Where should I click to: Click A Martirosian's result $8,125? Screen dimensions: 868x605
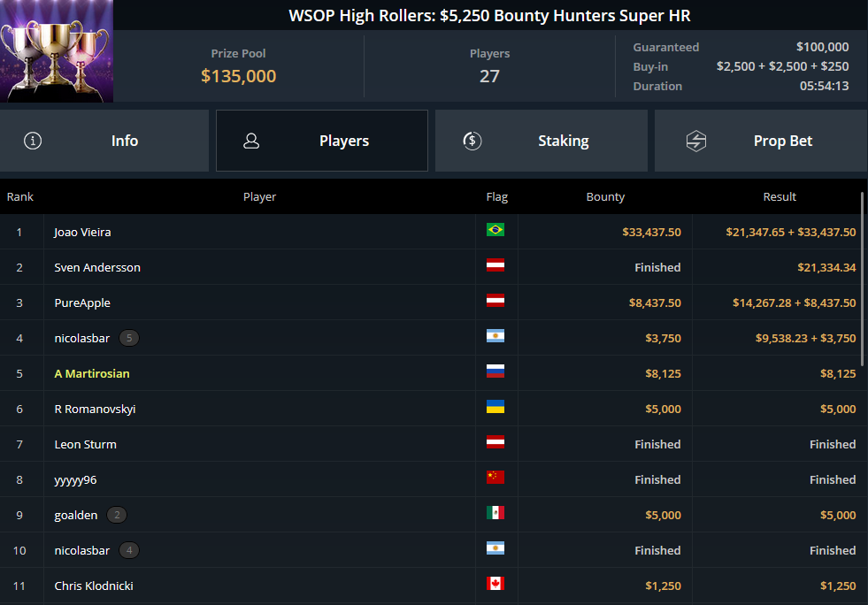[838, 373]
